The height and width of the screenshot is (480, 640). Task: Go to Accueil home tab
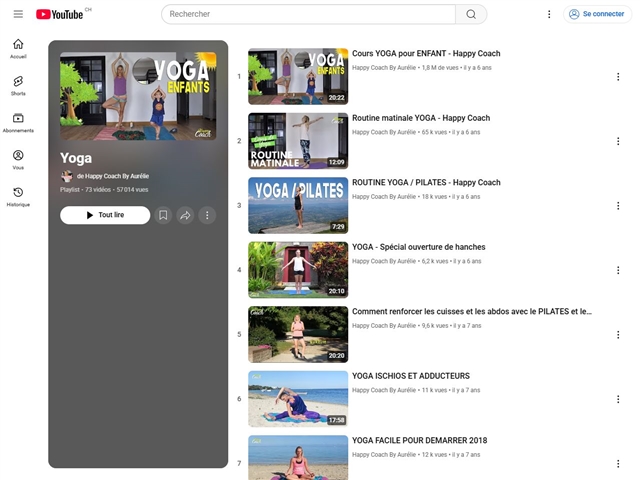18,49
